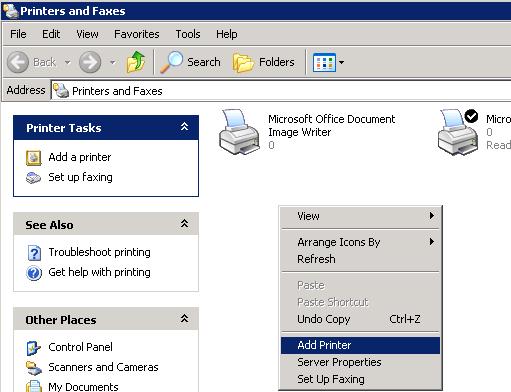Collapse the See Also panel
This screenshot has height=392, width=511.
[x=184, y=223]
